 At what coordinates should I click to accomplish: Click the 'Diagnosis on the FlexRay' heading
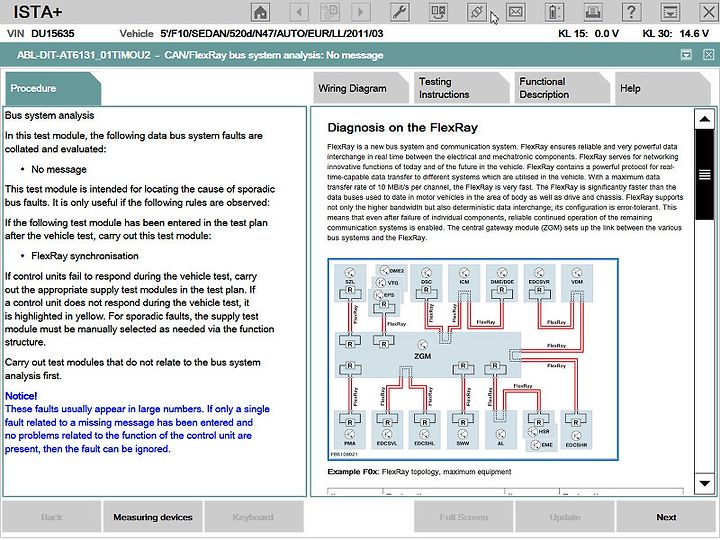[x=403, y=128]
